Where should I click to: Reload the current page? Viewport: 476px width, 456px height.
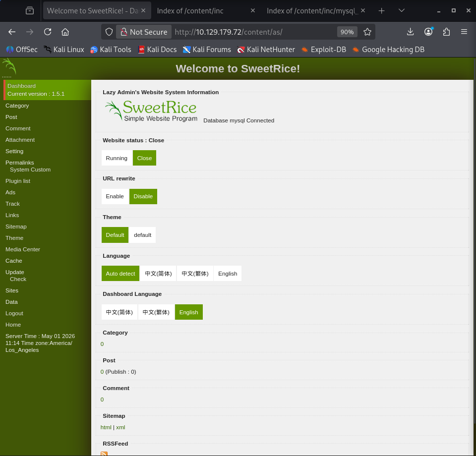48,32
